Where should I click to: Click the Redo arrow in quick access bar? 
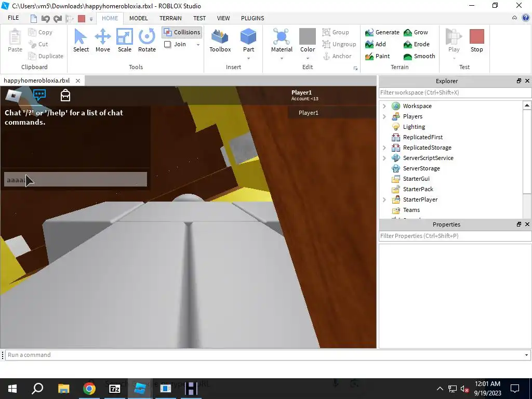point(58,19)
